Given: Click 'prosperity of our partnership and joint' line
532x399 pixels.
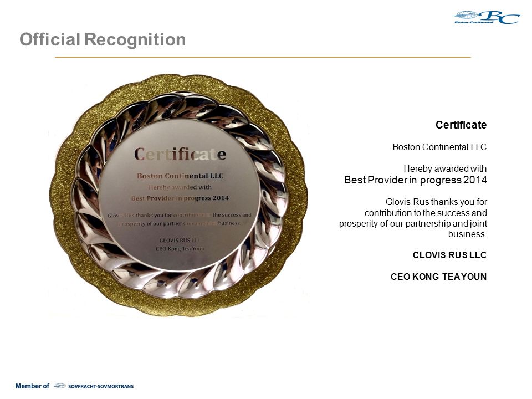Looking at the screenshot, I should pyautogui.click(x=413, y=223).
